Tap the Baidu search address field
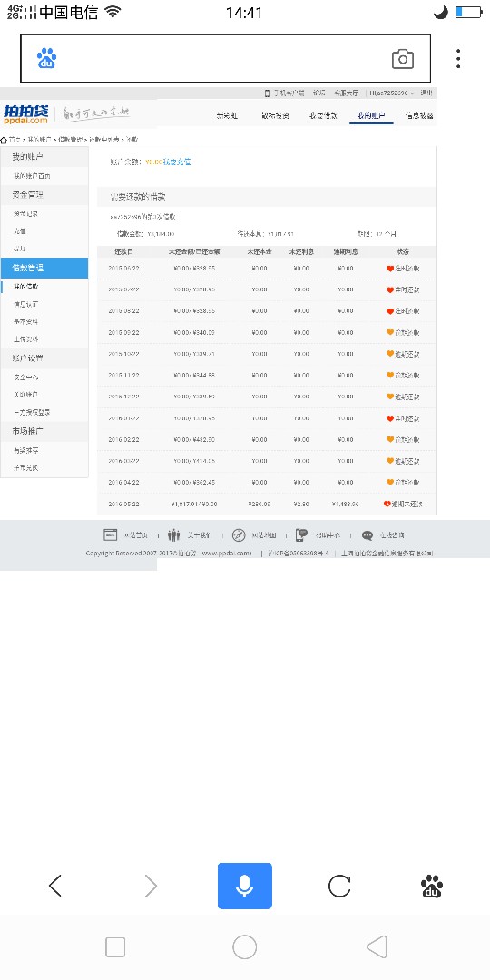The width and height of the screenshot is (490, 980). (225, 59)
